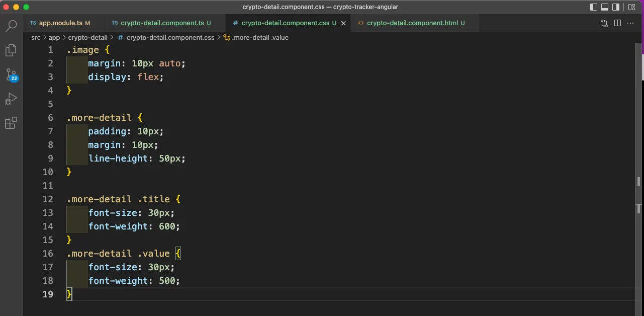Toggle the secondary side bar
Image resolution: width=644 pixels, height=316 pixels.
(x=616, y=7)
